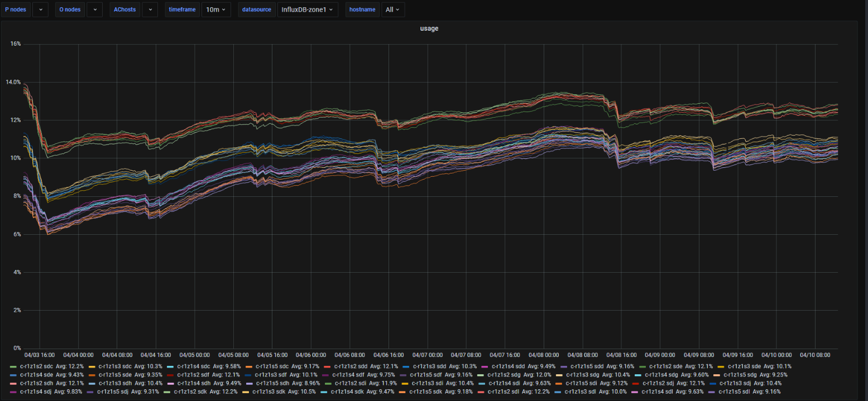Click the 04/08 00:00 point on time axis

point(544,355)
